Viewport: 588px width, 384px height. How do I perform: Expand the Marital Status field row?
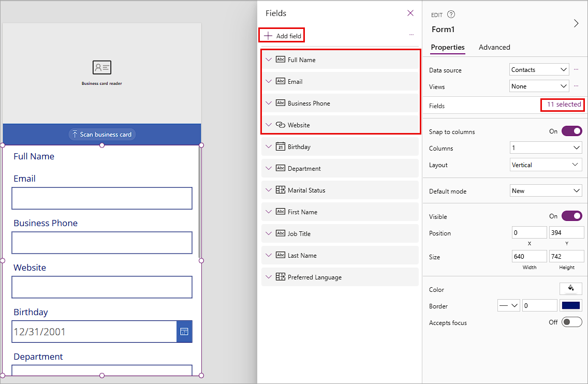pos(269,190)
